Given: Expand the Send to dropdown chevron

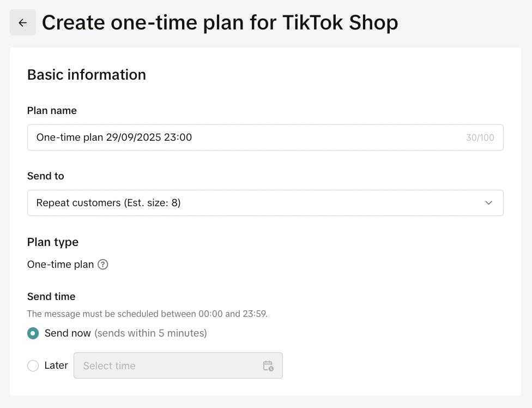Looking at the screenshot, I should pos(488,203).
